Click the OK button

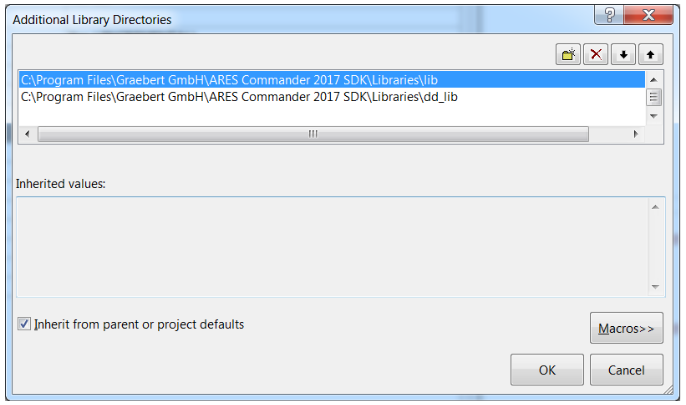click(547, 370)
